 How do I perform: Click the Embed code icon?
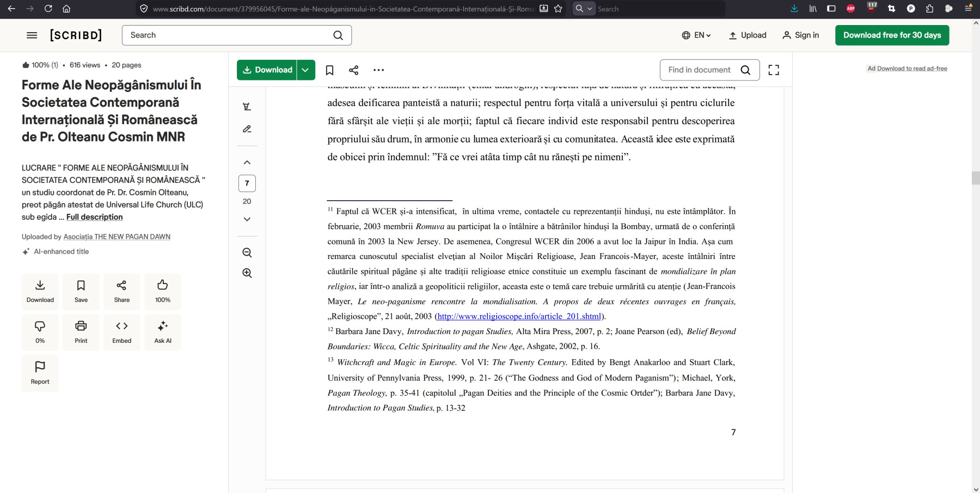[x=122, y=332]
